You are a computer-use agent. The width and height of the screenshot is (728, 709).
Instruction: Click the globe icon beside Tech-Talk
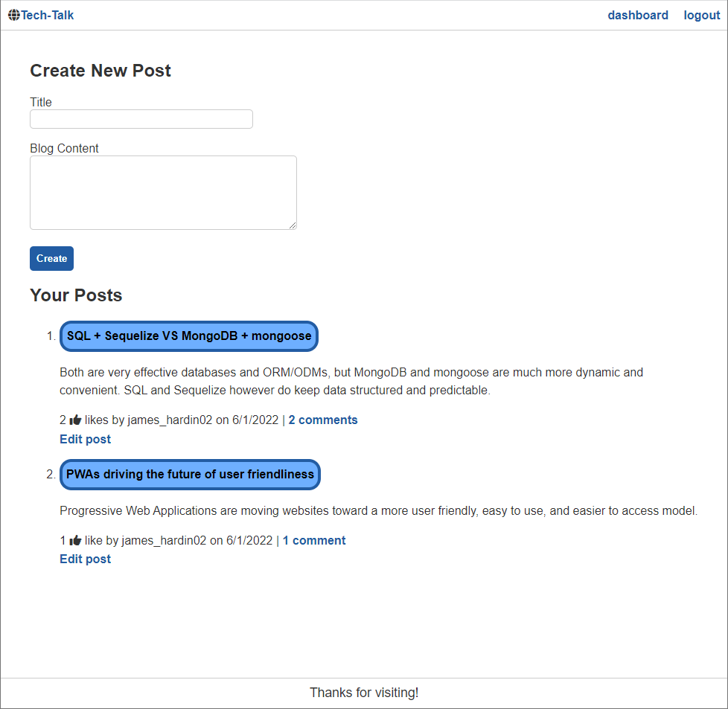13,14
